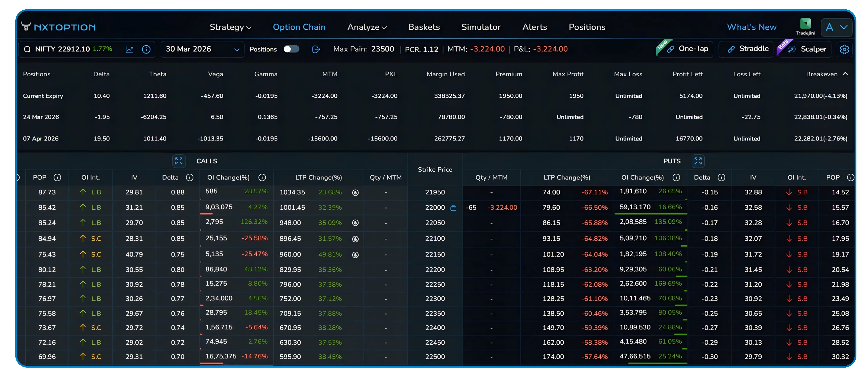Toggle the Positions switch
Image resolution: width=868 pixels, height=376 pixels.
click(x=291, y=49)
